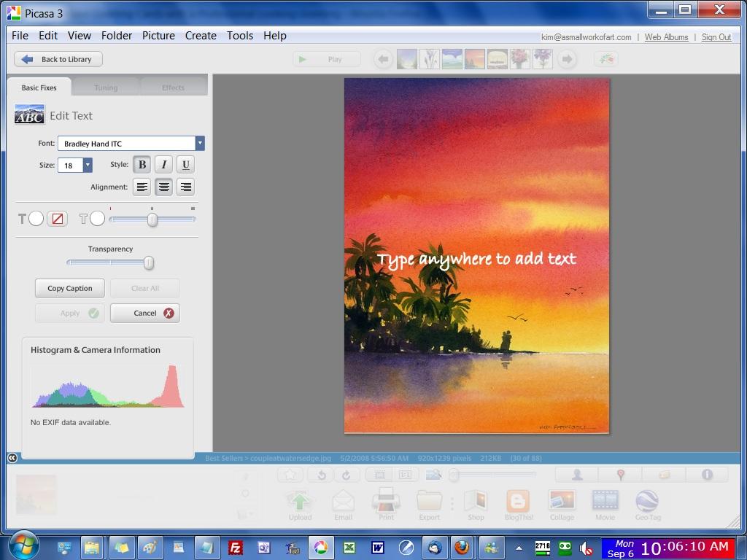Open the Web Albums link

[x=666, y=37]
